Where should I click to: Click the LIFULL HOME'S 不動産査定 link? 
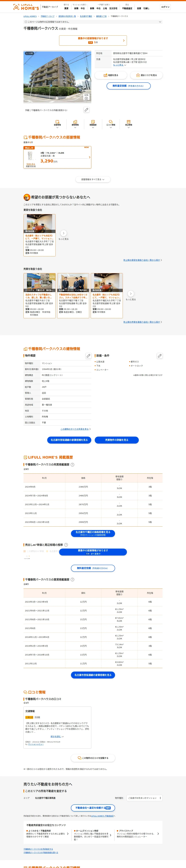click(102, 816)
